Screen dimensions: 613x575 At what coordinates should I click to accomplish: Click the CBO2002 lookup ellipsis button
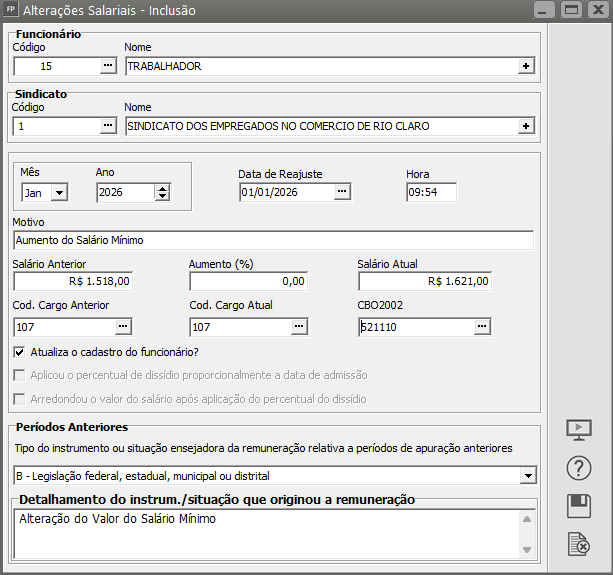tap(482, 326)
